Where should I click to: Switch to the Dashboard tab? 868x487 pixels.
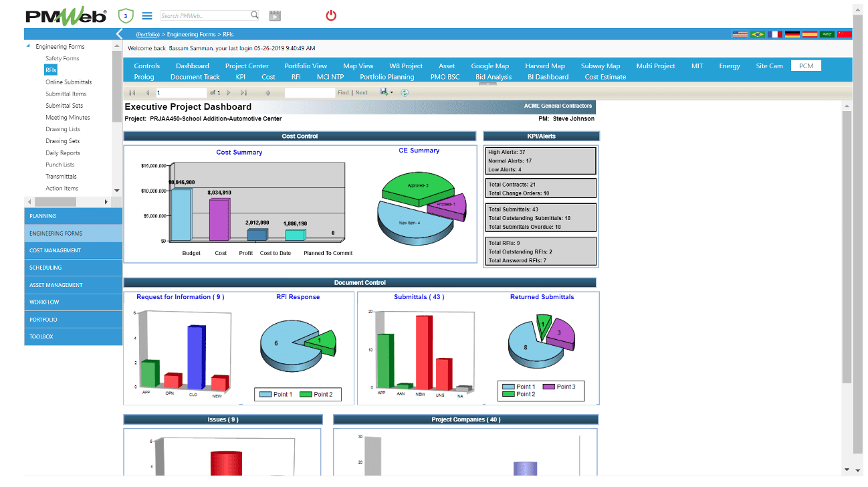tap(193, 66)
